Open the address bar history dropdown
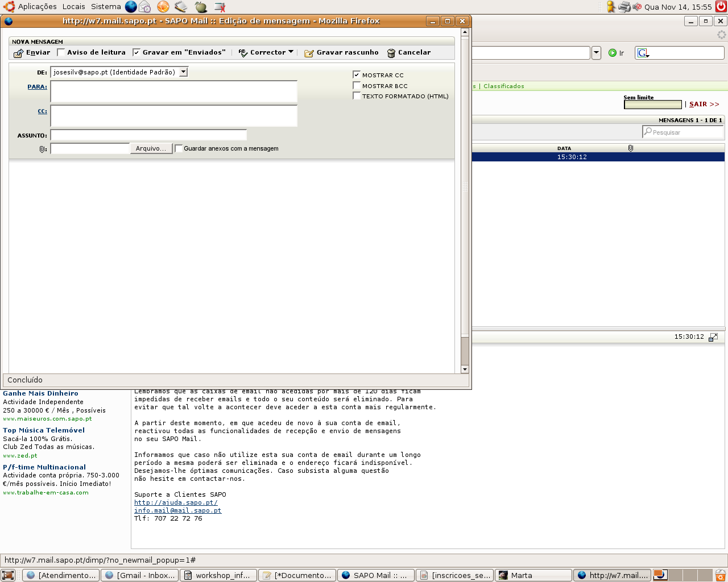Screen dimensions: 728x582 click(x=596, y=53)
